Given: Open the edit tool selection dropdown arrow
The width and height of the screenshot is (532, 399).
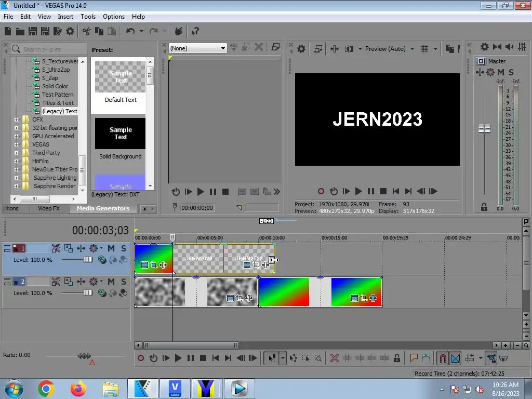Looking at the screenshot, I should [283, 358].
